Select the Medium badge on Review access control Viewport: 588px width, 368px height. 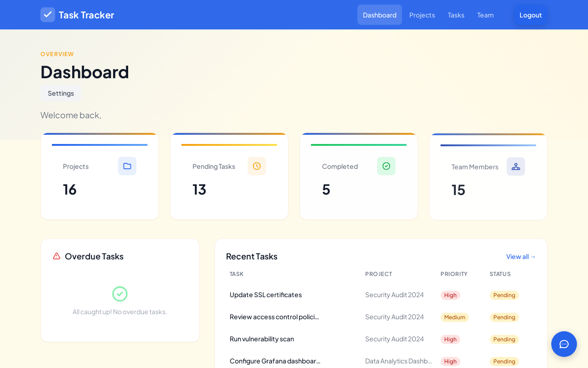pyautogui.click(x=455, y=317)
